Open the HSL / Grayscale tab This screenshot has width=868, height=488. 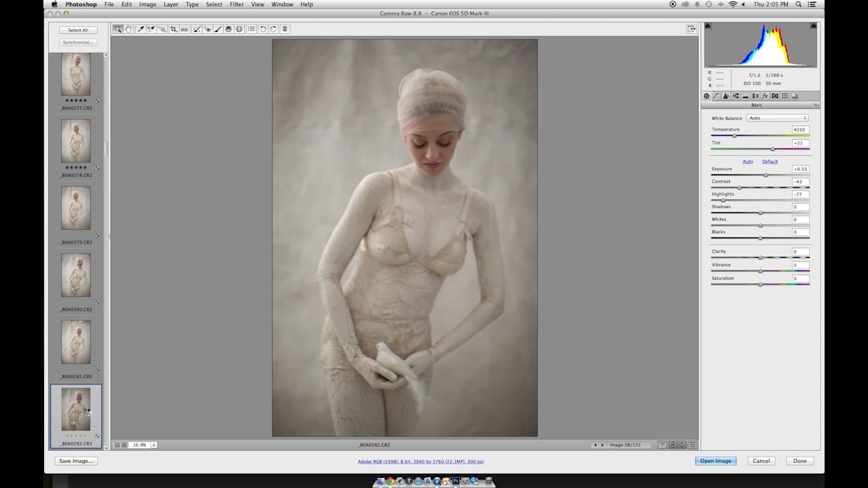(x=736, y=96)
